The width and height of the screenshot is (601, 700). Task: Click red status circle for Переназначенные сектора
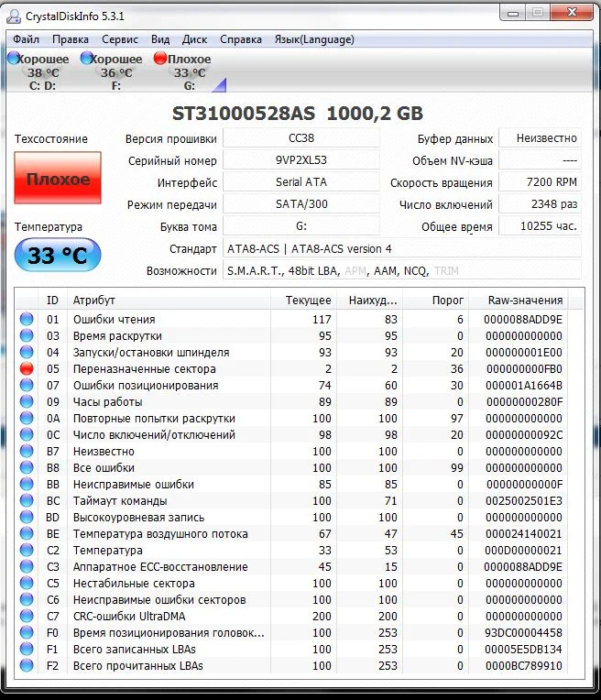point(27,368)
